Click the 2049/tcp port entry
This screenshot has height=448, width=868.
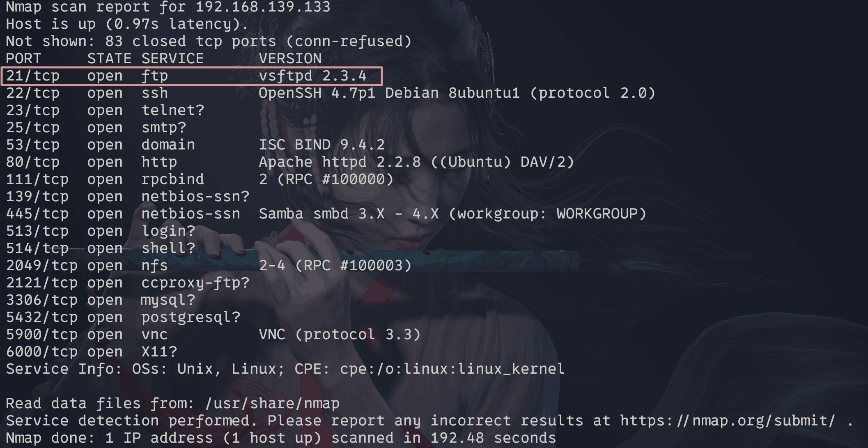[41, 266]
